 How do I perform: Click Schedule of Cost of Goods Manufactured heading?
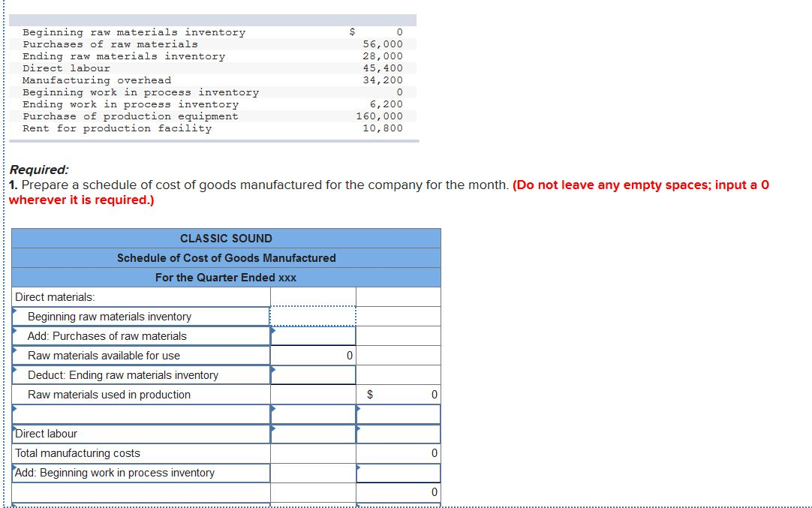[226, 258]
